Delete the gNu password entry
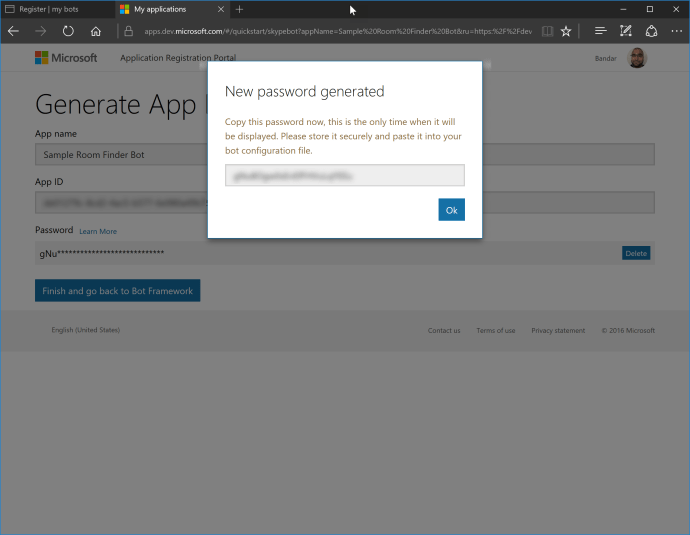This screenshot has height=535, width=690. click(636, 253)
